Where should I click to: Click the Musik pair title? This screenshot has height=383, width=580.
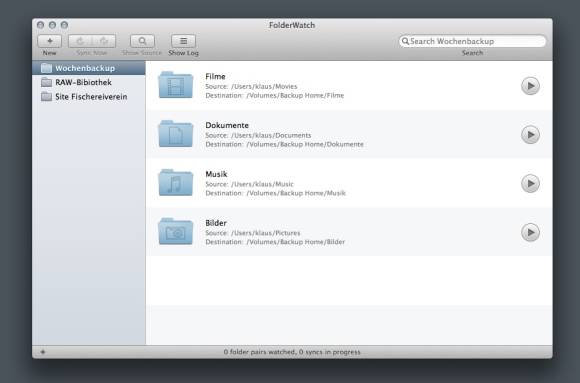[216, 174]
